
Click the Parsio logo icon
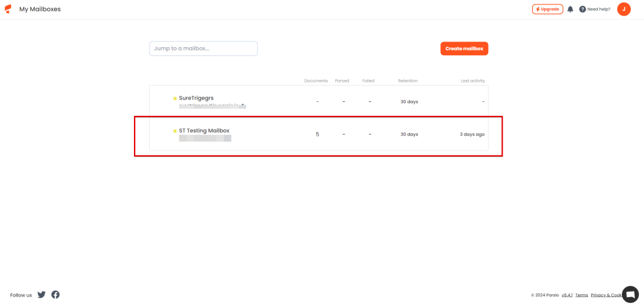tap(8, 9)
